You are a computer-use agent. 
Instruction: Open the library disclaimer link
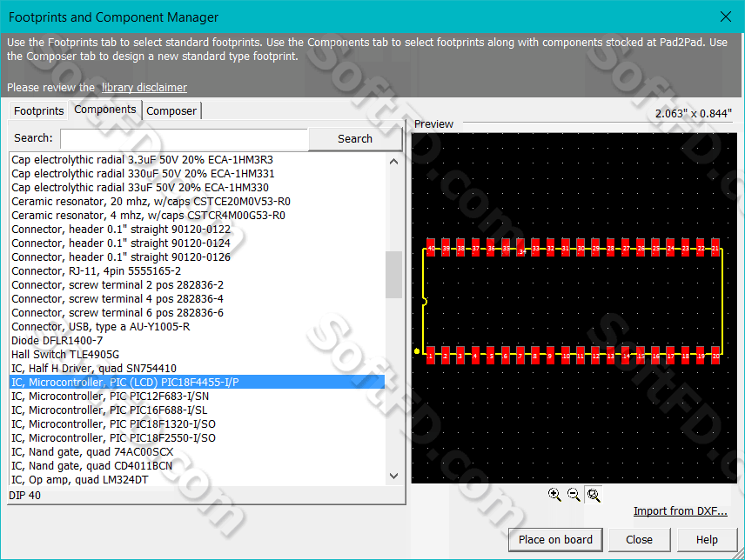(144, 87)
